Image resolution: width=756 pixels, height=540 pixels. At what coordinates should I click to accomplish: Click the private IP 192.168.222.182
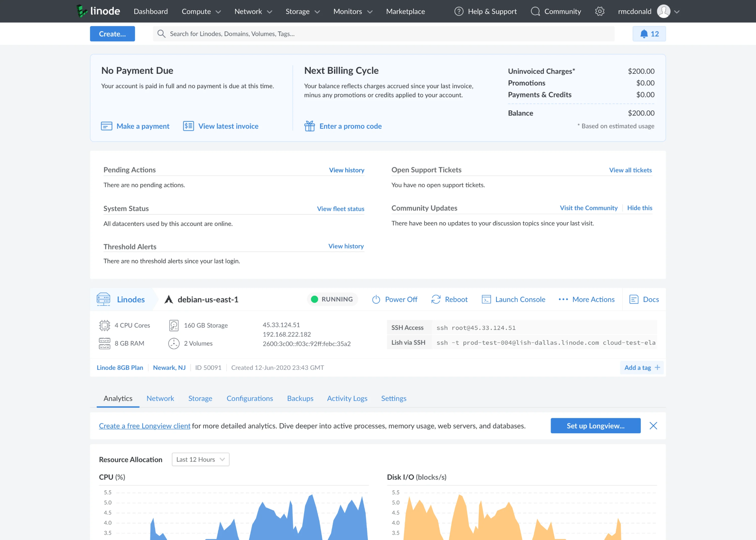(287, 334)
